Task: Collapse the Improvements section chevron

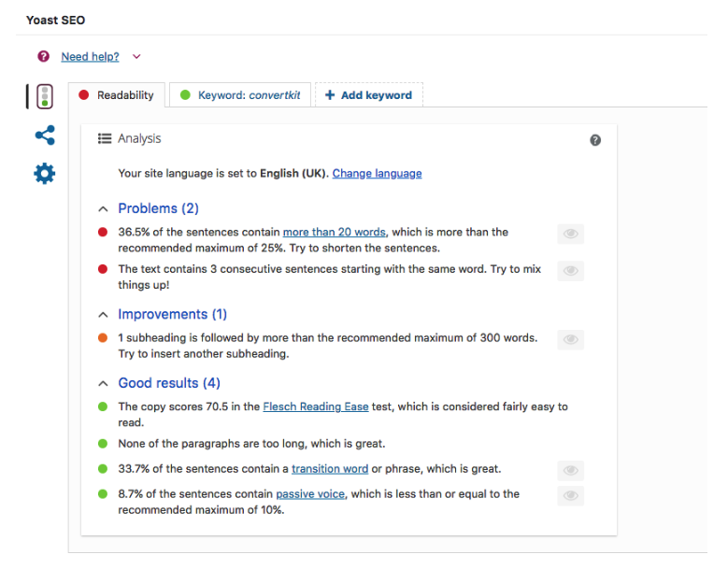Action: click(x=103, y=315)
